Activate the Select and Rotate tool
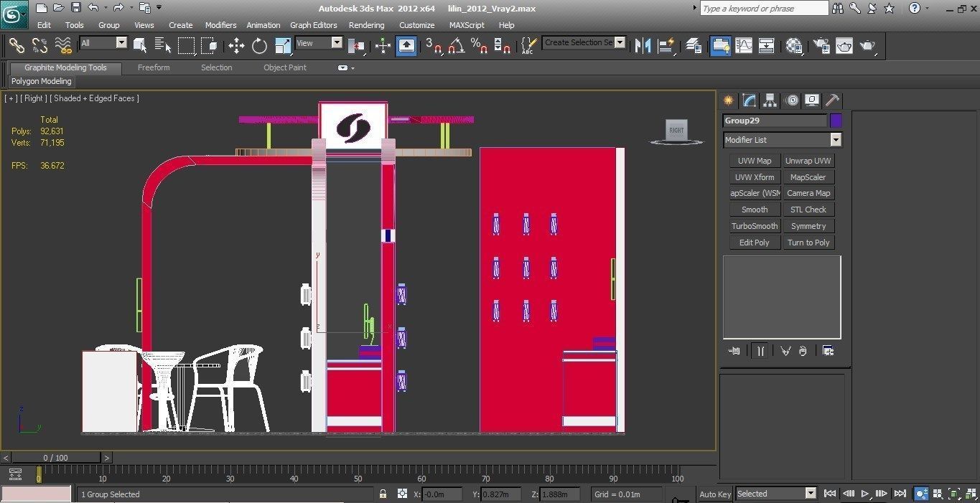The image size is (980, 503). (259, 46)
